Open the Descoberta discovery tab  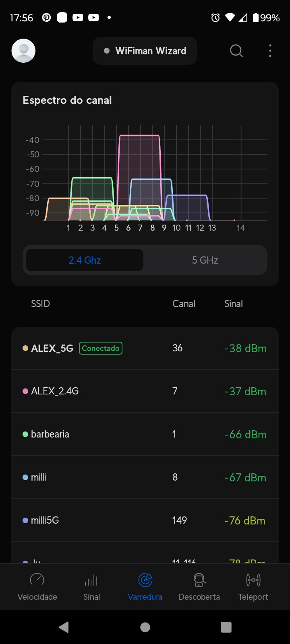tap(199, 586)
